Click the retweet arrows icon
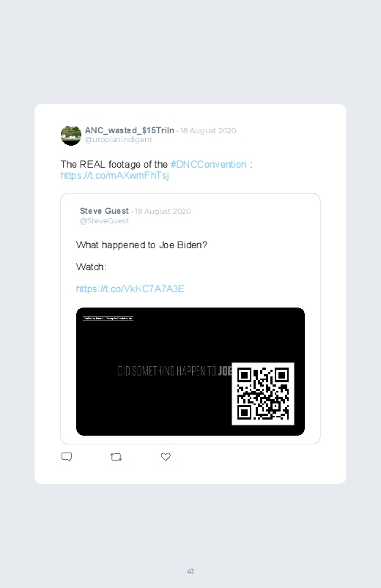This screenshot has width=381, height=588. [x=116, y=457]
